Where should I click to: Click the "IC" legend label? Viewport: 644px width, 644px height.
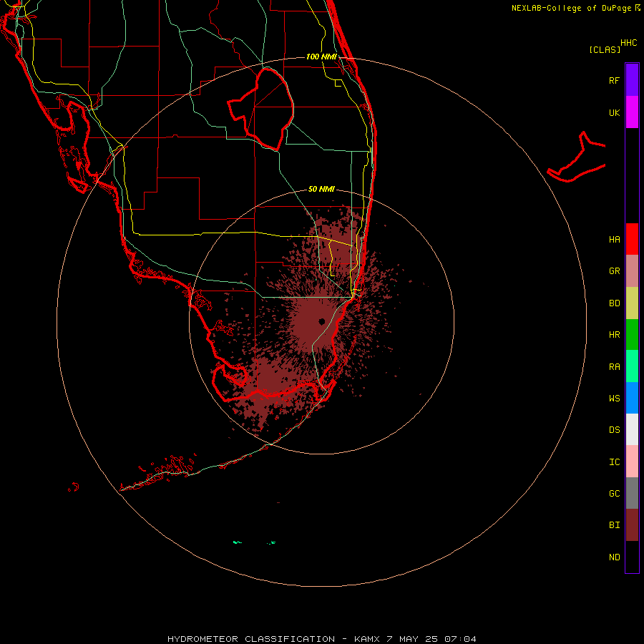[614, 462]
